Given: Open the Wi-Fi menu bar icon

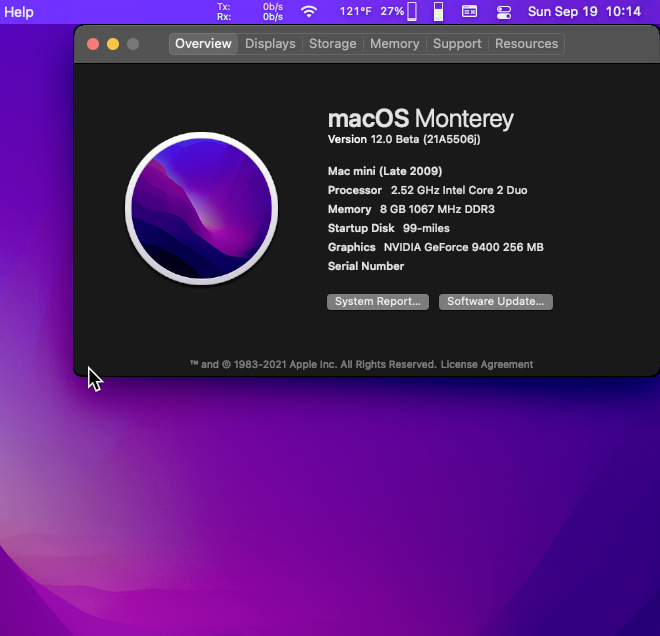Looking at the screenshot, I should 309,12.
